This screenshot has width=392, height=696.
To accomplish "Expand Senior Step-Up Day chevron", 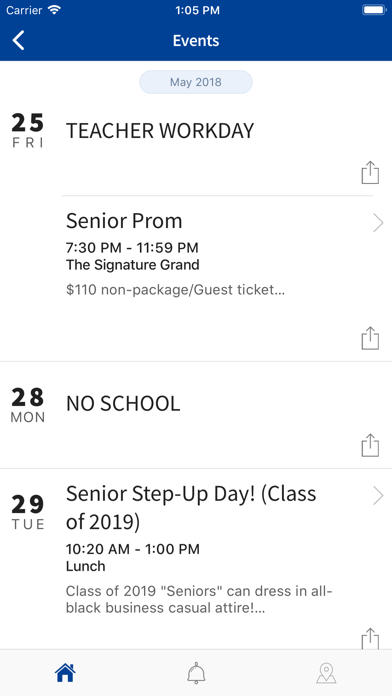I will [x=378, y=496].
